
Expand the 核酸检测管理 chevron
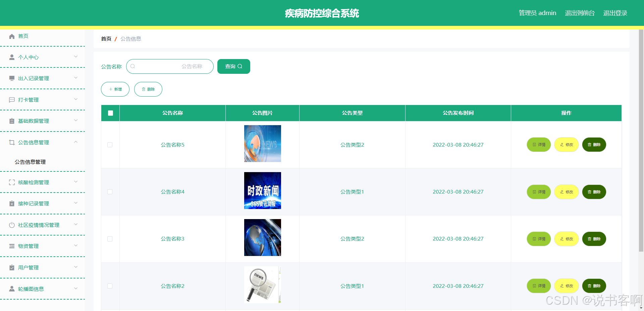coord(76,182)
